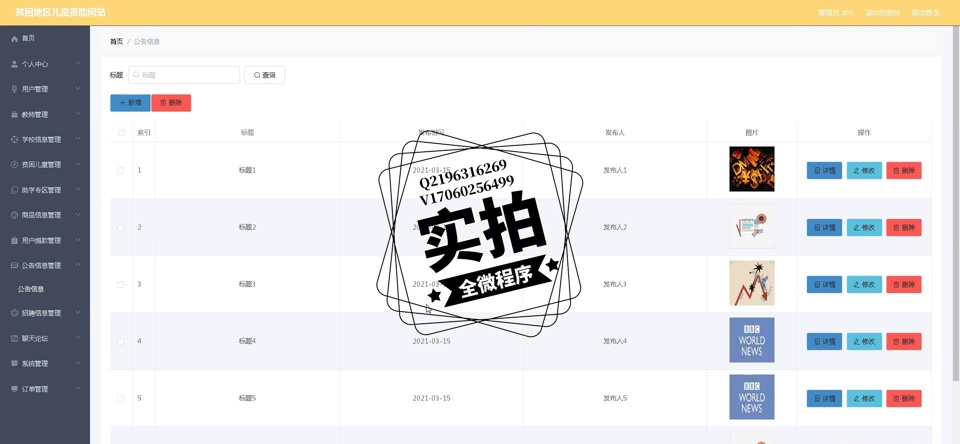Image resolution: width=960 pixels, height=444 pixels.
Task: Check the checkbox for row 标题1
Action: click(121, 171)
